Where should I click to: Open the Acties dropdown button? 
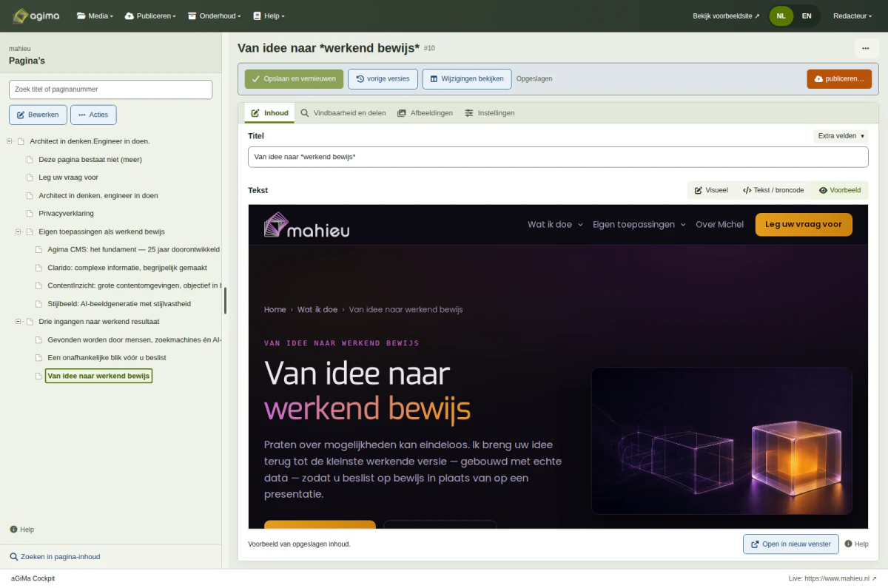tap(93, 115)
